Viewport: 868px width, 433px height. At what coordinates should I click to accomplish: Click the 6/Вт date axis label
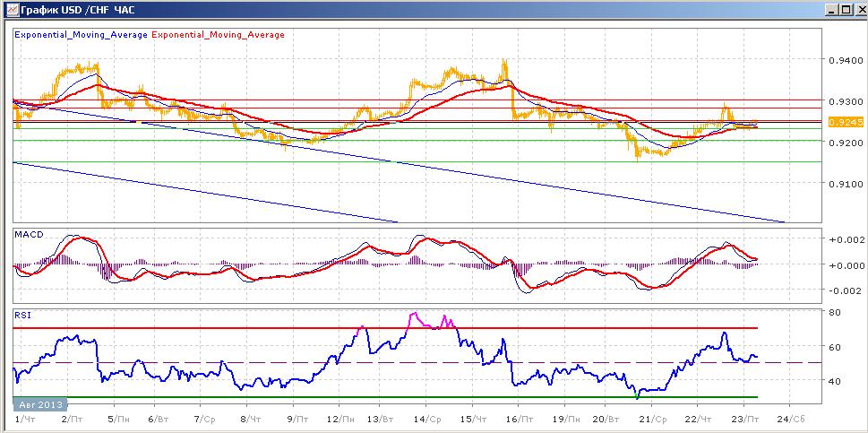point(160,420)
